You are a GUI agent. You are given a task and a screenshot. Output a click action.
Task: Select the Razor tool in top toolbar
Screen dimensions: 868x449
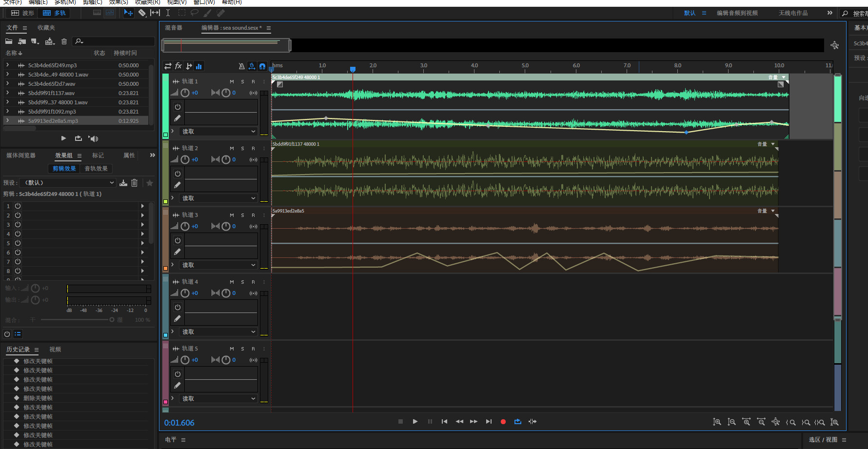[x=142, y=13]
